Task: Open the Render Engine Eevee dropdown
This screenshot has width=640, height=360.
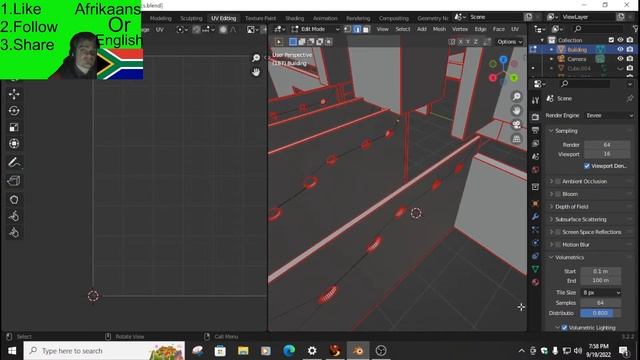Action: coord(609,116)
